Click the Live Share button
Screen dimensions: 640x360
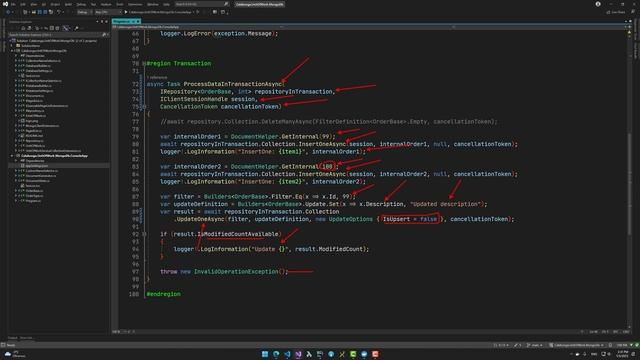(616, 12)
